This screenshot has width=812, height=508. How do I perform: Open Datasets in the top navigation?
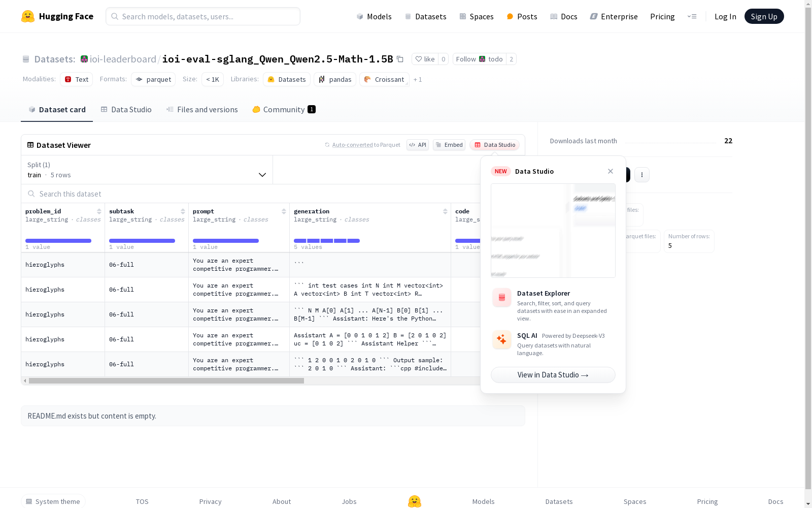425,16
